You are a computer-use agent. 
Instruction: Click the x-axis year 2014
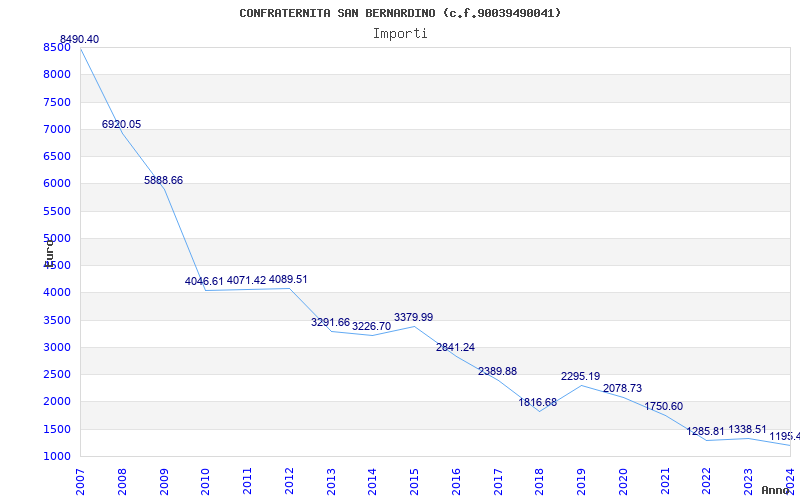[372, 482]
